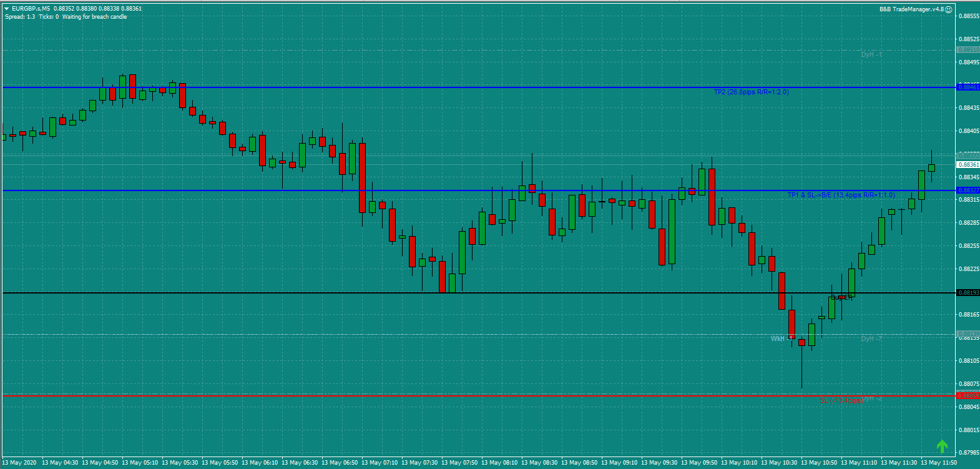The image size is (980, 469).
Task: Click the green up arrow icon
Action: point(942,446)
